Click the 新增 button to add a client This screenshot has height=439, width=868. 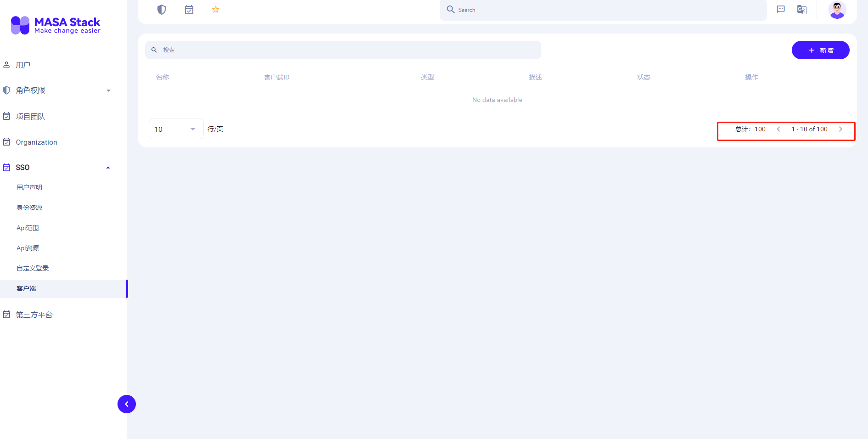[x=820, y=50]
